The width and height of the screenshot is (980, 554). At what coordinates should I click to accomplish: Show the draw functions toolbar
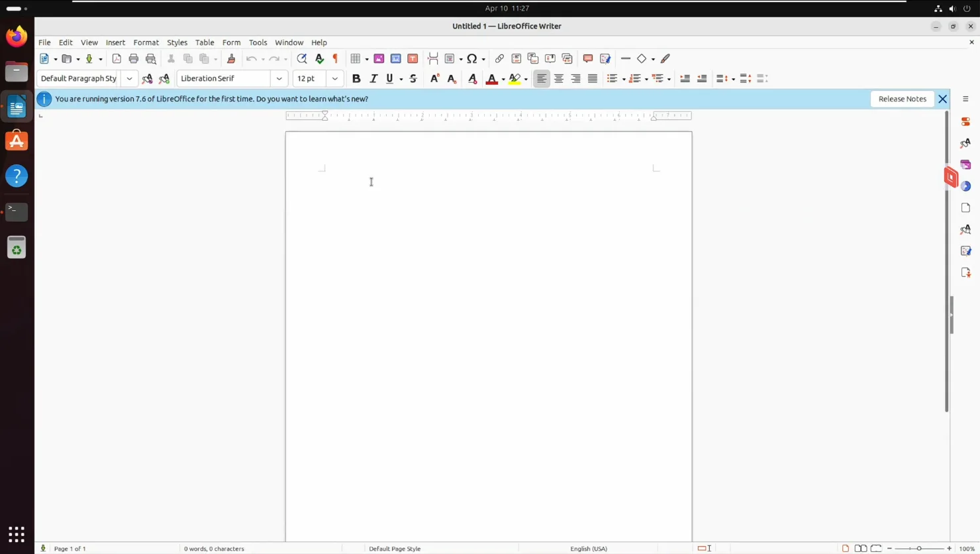665,59
